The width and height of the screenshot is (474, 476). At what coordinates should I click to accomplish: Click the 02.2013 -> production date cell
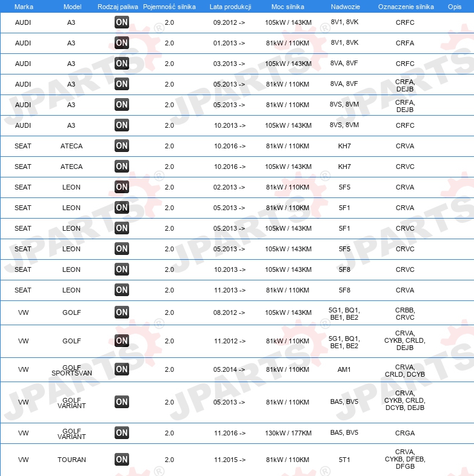(x=229, y=187)
